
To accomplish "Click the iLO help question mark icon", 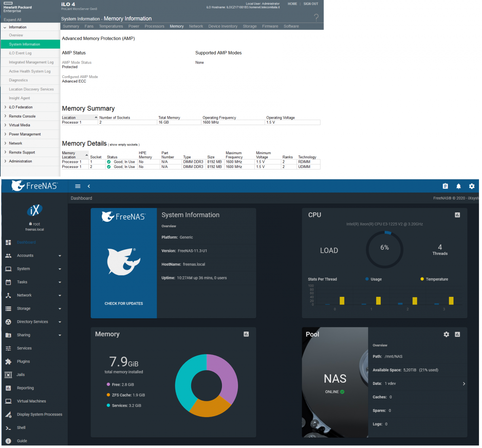I will 316,17.
